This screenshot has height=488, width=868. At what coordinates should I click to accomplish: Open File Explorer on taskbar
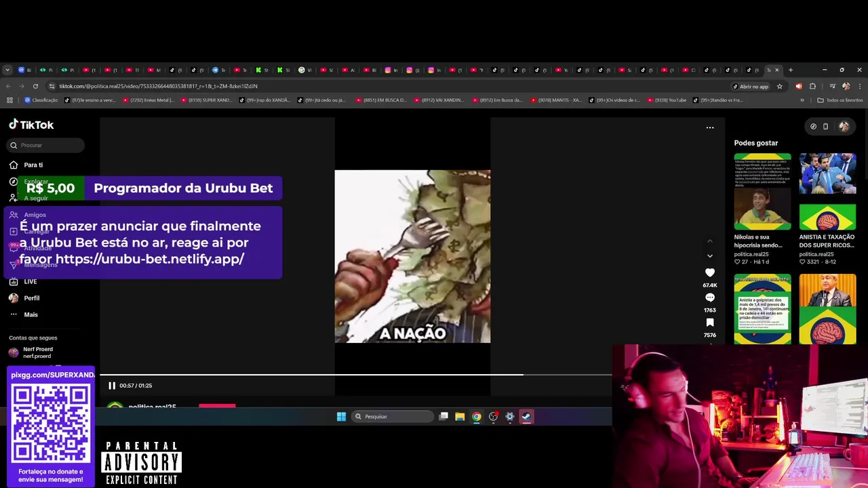click(460, 417)
